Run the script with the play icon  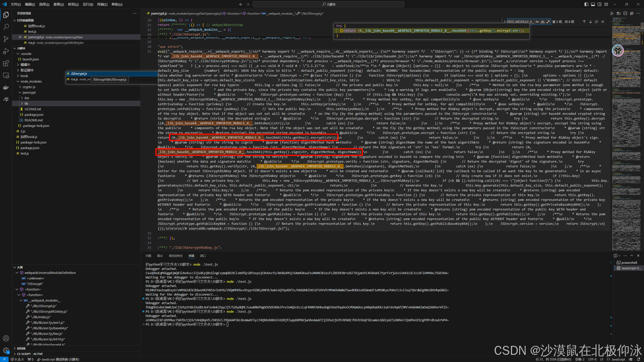coord(611,13)
